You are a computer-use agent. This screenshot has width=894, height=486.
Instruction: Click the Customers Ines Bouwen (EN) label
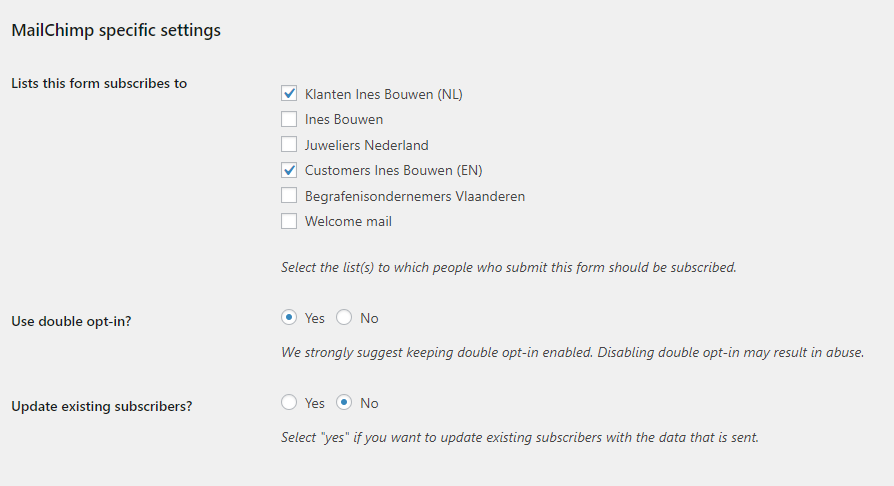point(393,171)
